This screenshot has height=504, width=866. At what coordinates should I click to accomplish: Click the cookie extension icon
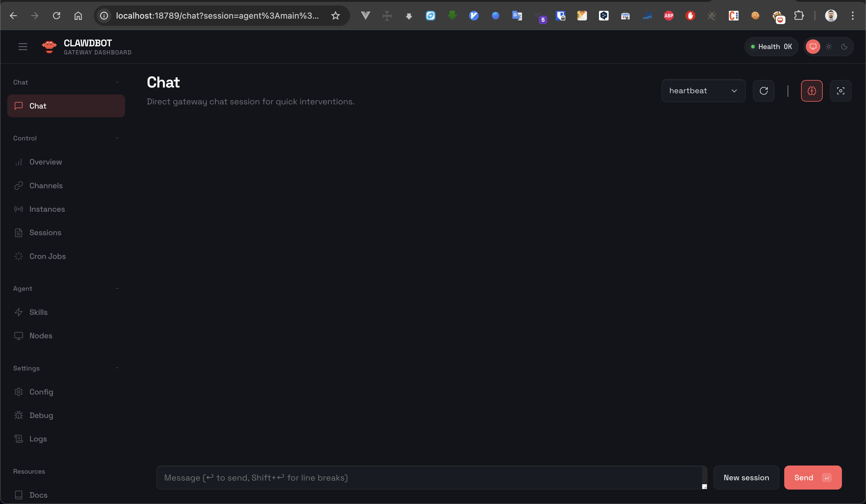click(755, 15)
